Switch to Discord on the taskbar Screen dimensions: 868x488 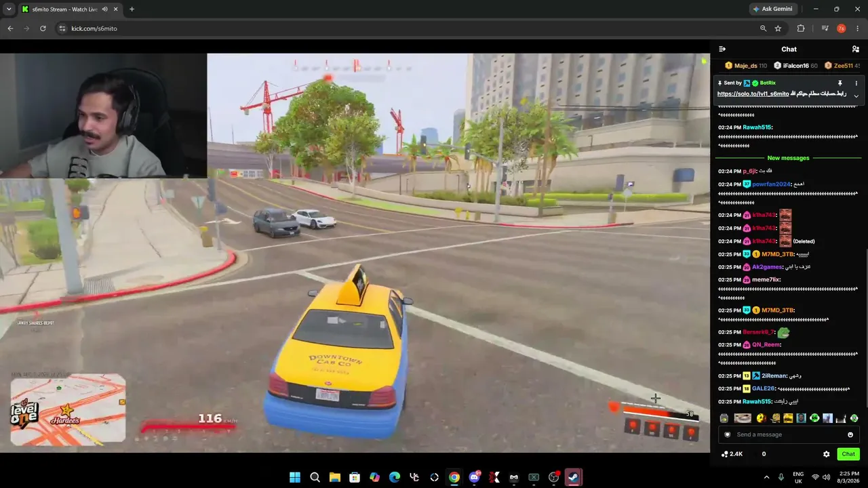coord(474,477)
